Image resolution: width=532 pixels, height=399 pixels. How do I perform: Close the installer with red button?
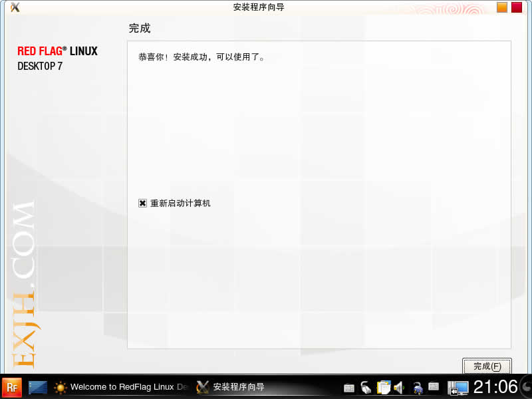pos(517,7)
